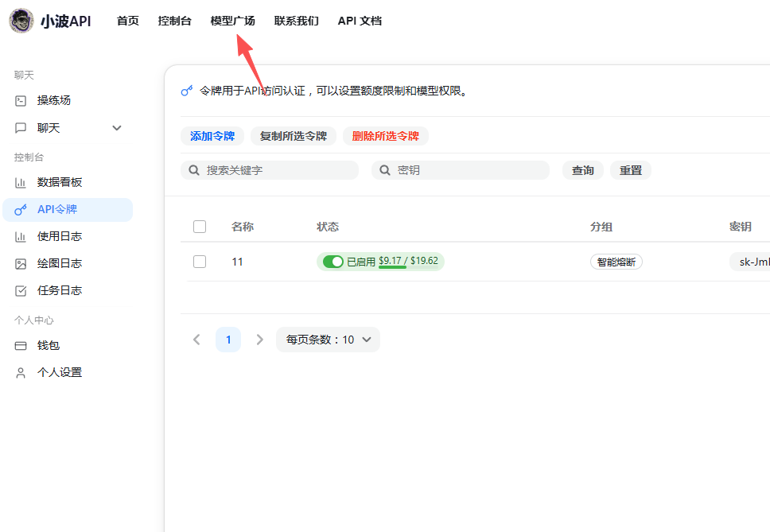Open 绘图日志 image icon
Image resolution: width=770 pixels, height=532 pixels.
tap(21, 263)
